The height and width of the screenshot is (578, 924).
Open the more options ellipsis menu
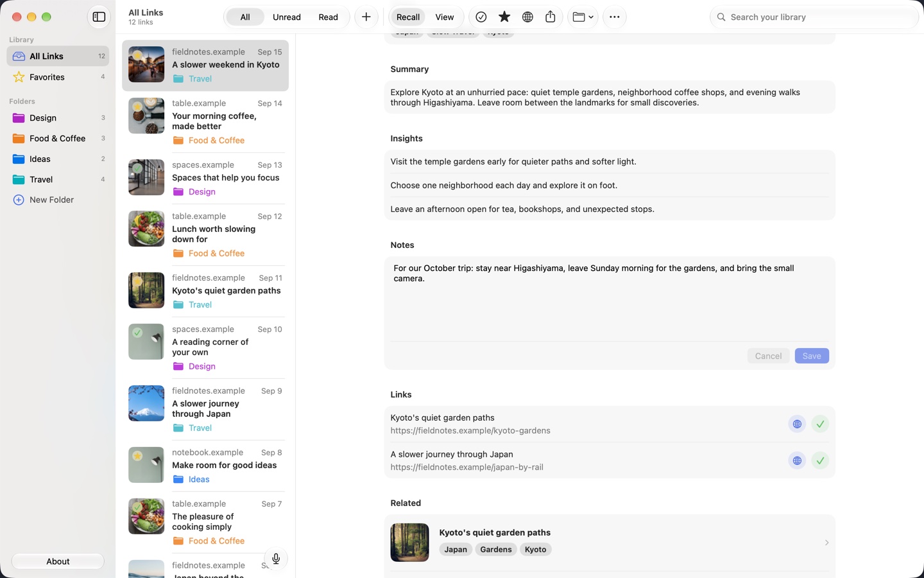click(x=615, y=17)
